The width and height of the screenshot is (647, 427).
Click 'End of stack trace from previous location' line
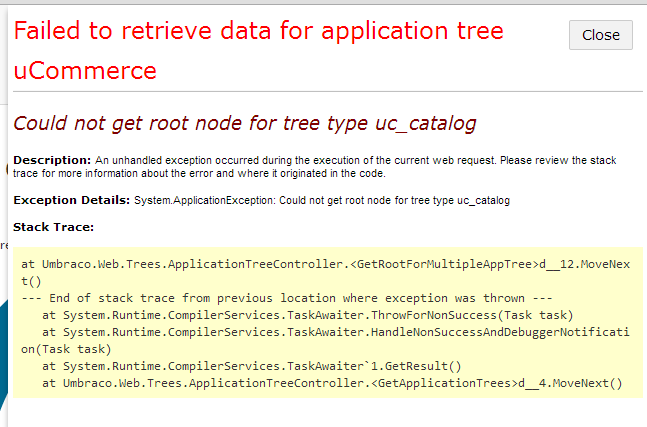coord(287,298)
